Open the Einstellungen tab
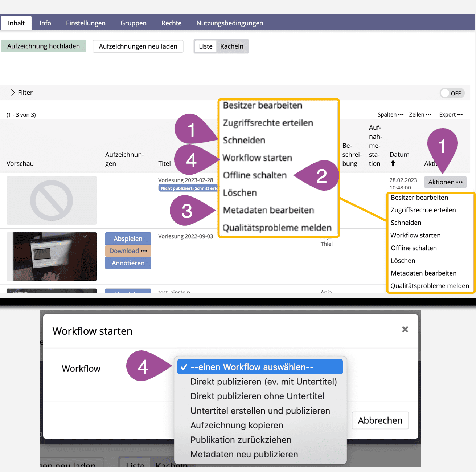The width and height of the screenshot is (476, 472). click(x=86, y=23)
